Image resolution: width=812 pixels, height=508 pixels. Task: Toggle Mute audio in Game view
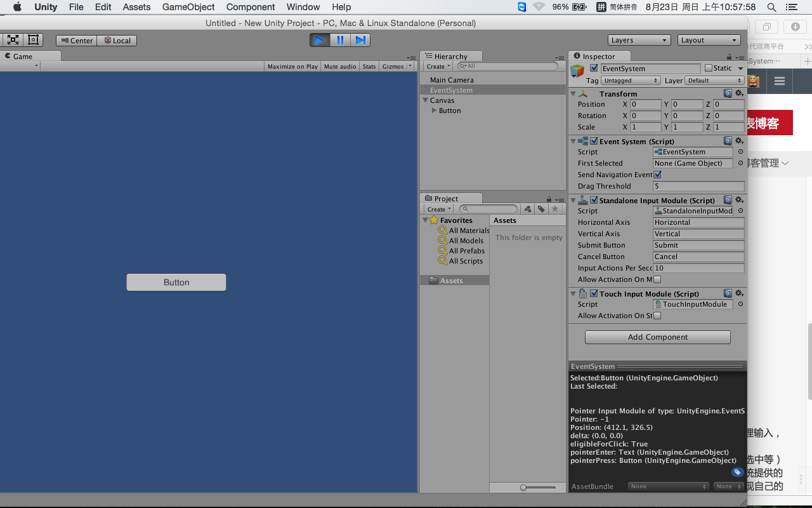click(x=340, y=66)
